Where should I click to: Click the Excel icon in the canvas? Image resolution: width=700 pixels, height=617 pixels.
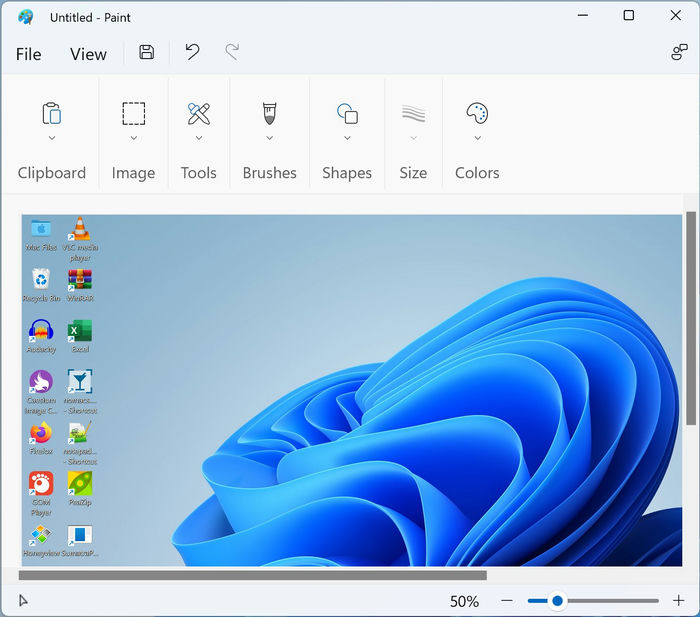pos(79,331)
